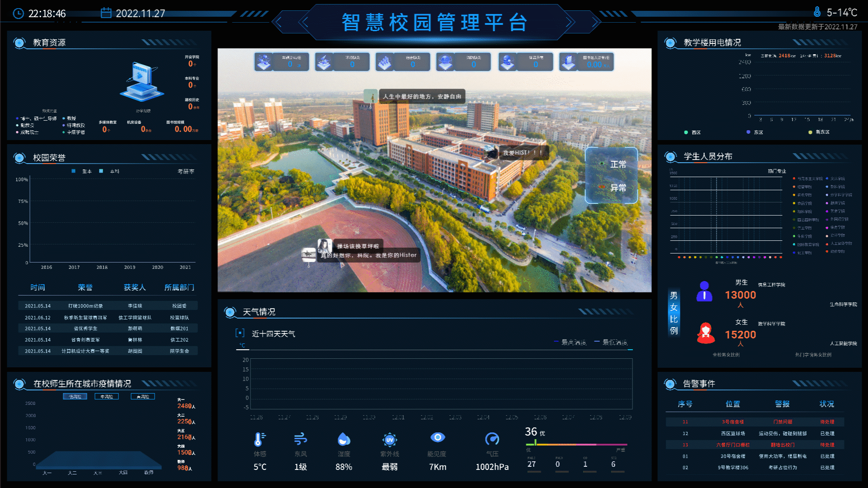Click the 教育资源 panel header icon
868x488 pixels.
pyautogui.click(x=19, y=42)
